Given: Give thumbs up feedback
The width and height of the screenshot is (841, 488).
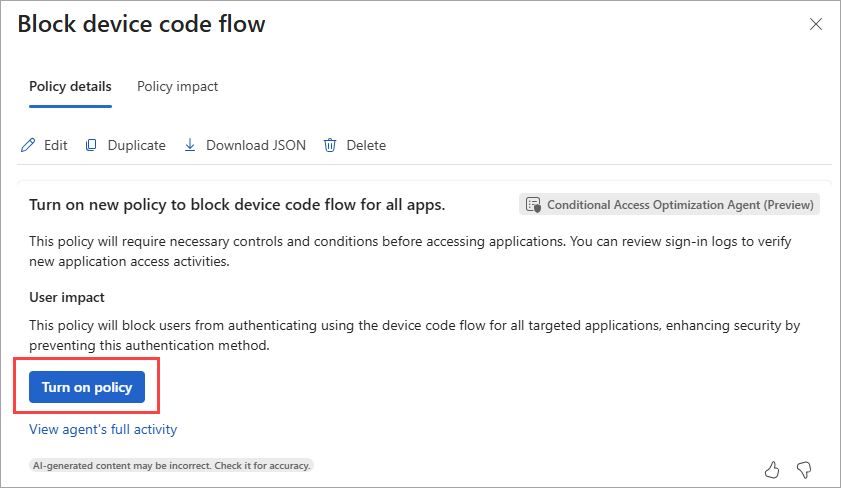Looking at the screenshot, I should pos(772,468).
